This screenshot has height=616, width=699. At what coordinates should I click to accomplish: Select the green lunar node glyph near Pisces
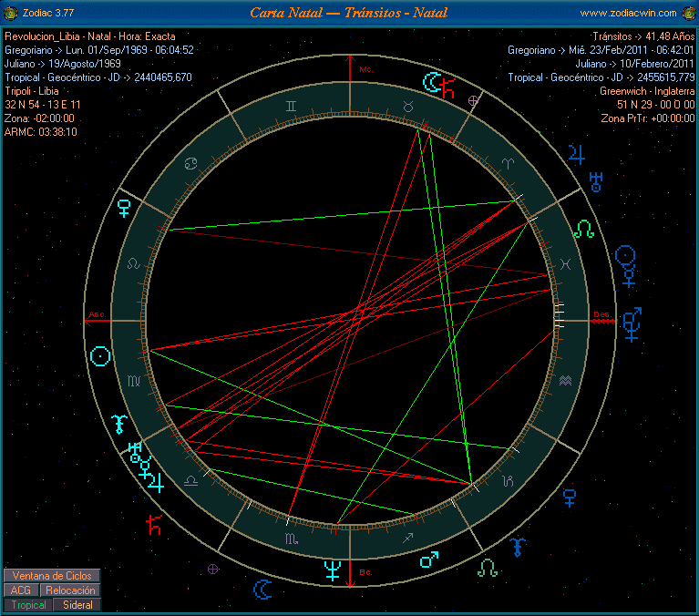coord(584,229)
